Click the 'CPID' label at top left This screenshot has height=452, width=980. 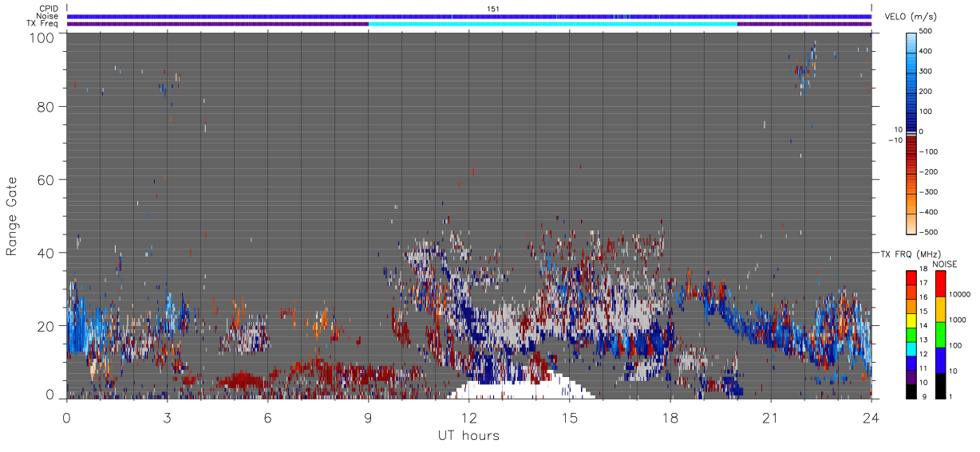pyautogui.click(x=49, y=9)
